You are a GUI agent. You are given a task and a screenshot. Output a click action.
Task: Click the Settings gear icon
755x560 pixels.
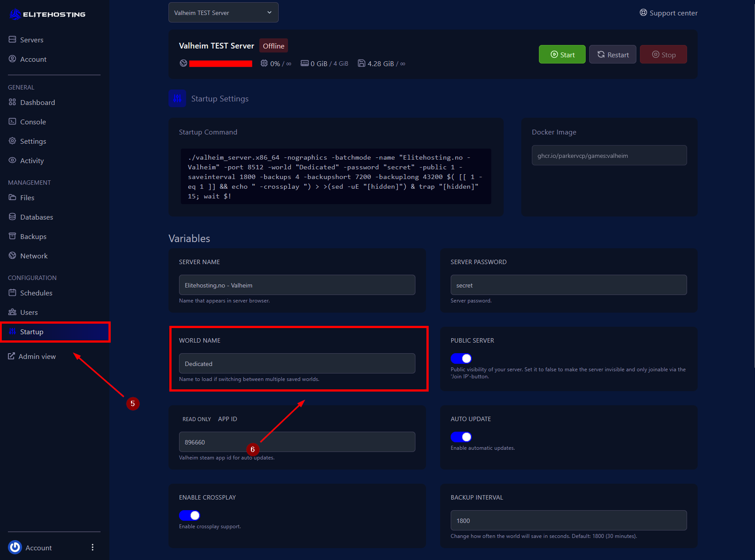click(x=12, y=141)
